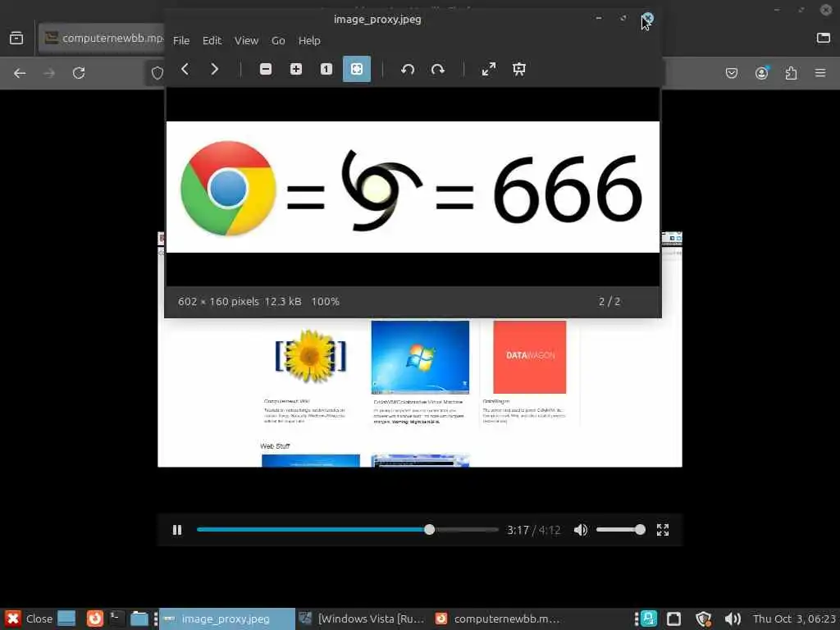The height and width of the screenshot is (630, 840).
Task: Set zoom to normal size 1:1
Action: click(326, 69)
